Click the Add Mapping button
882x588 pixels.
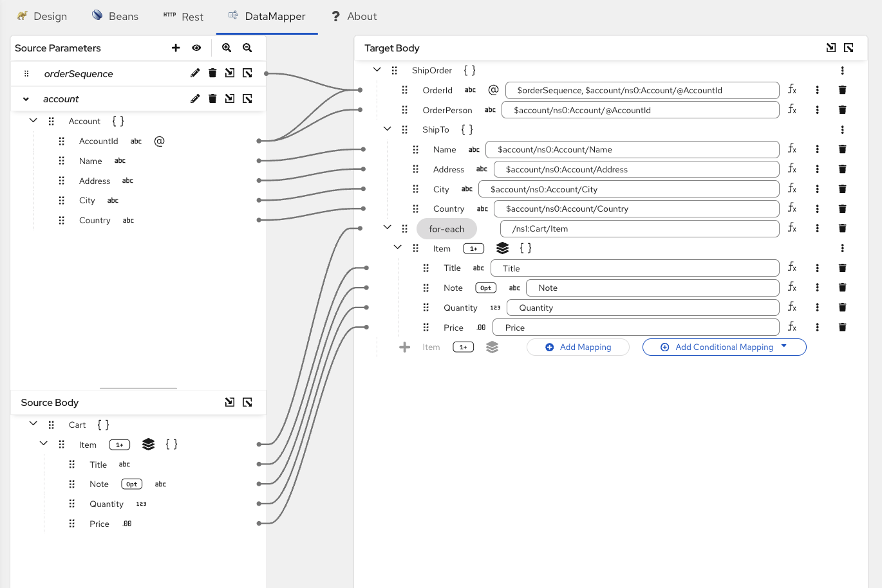pos(578,347)
